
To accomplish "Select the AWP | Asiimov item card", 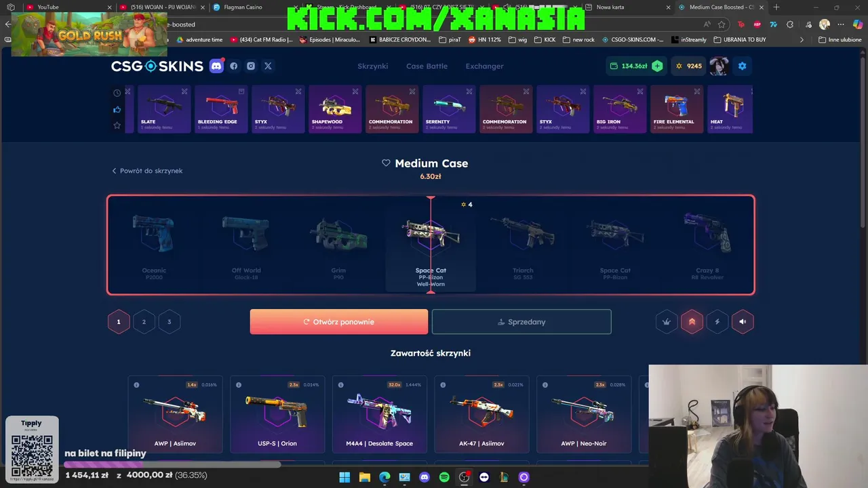I will [175, 414].
